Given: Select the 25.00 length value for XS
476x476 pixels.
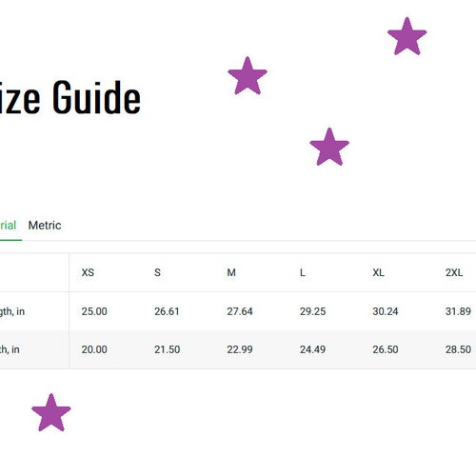Looking at the screenshot, I should click(94, 311).
